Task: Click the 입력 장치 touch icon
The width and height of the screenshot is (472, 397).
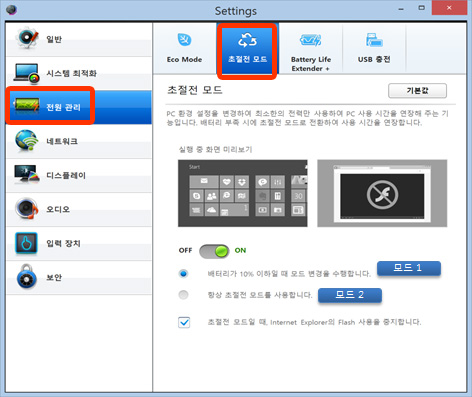Action: click(26, 243)
